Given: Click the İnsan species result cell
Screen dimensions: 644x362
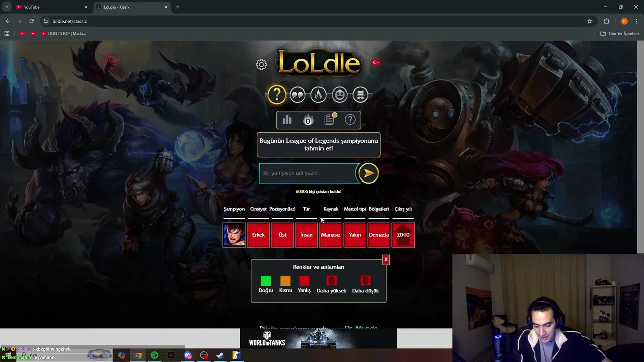Looking at the screenshot, I should coord(306,235).
